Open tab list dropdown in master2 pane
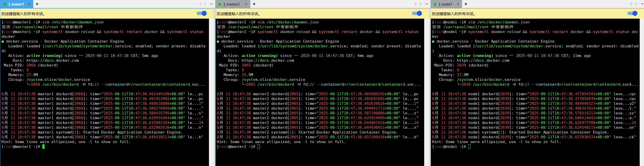The width and height of the screenshot is (644, 166). point(427,4)
